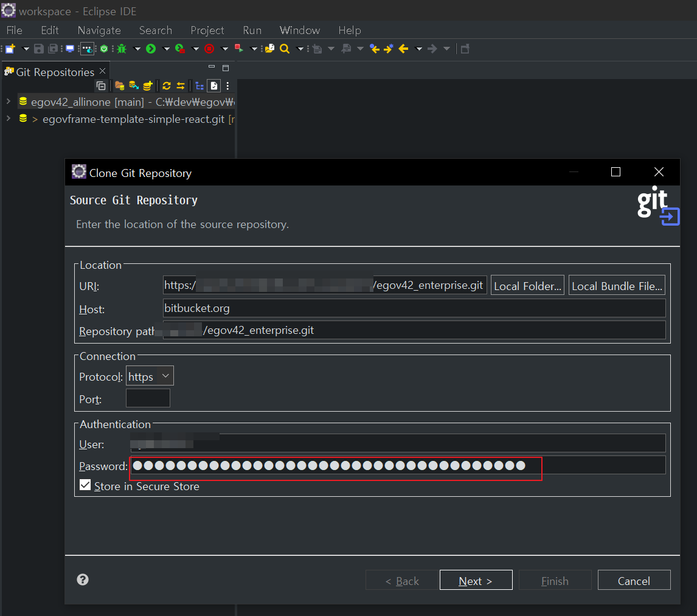Click the Host field showing bitbucket.org
The image size is (697, 616).
click(x=414, y=308)
